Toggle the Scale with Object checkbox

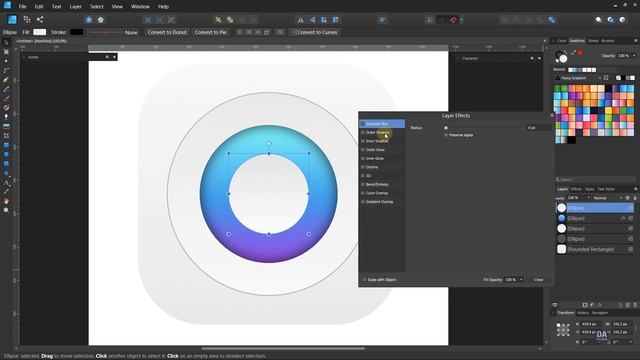(364, 280)
